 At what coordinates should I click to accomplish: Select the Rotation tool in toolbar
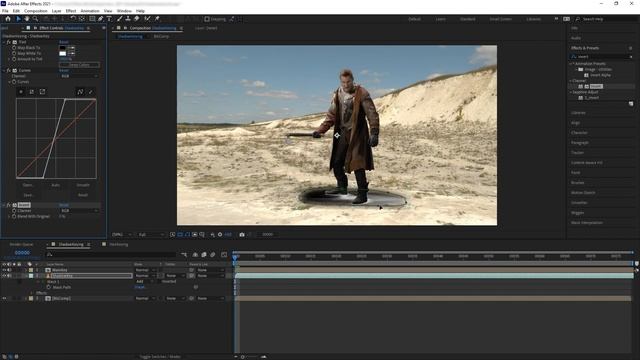point(73,19)
